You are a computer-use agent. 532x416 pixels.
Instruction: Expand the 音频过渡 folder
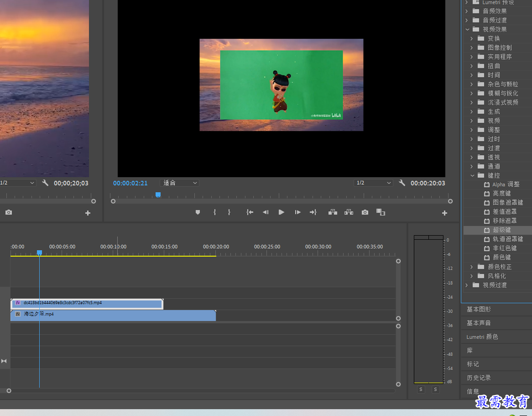[467, 21]
